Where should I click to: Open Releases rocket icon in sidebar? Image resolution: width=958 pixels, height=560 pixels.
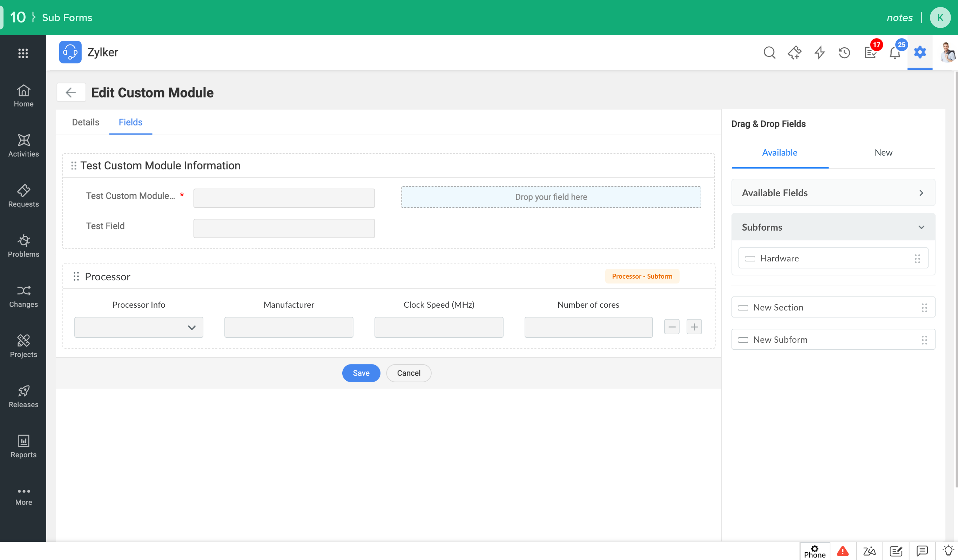[x=23, y=396]
